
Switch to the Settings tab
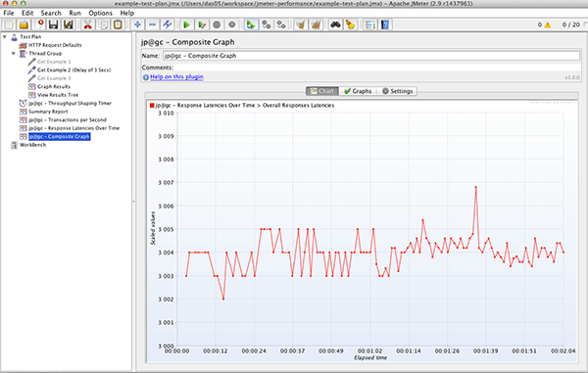pyautogui.click(x=397, y=91)
